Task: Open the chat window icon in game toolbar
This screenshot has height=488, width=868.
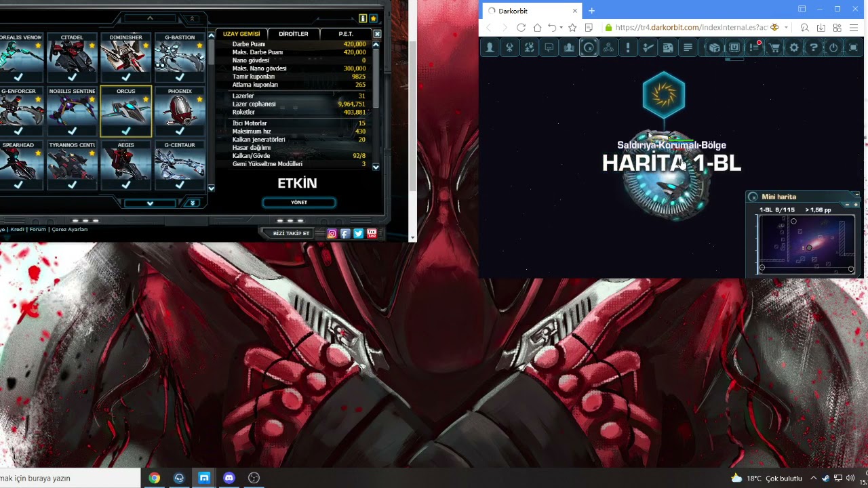Action: pyautogui.click(x=549, y=47)
